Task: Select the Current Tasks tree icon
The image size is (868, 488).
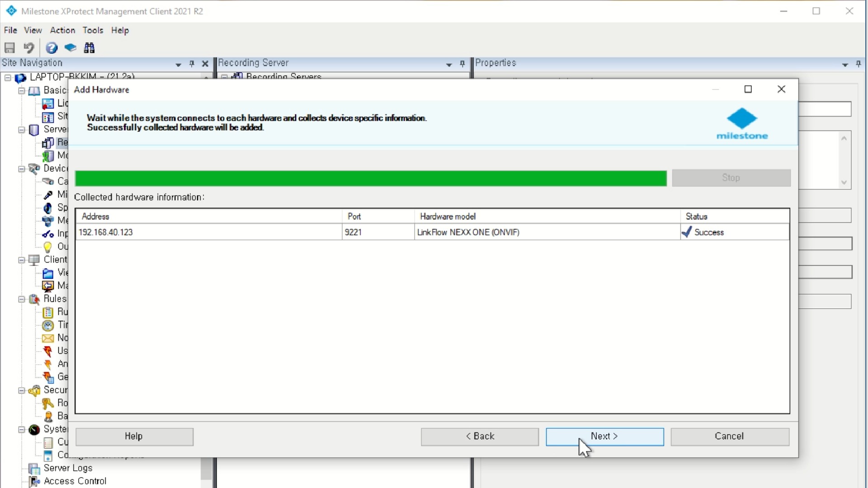Action: [x=48, y=442]
